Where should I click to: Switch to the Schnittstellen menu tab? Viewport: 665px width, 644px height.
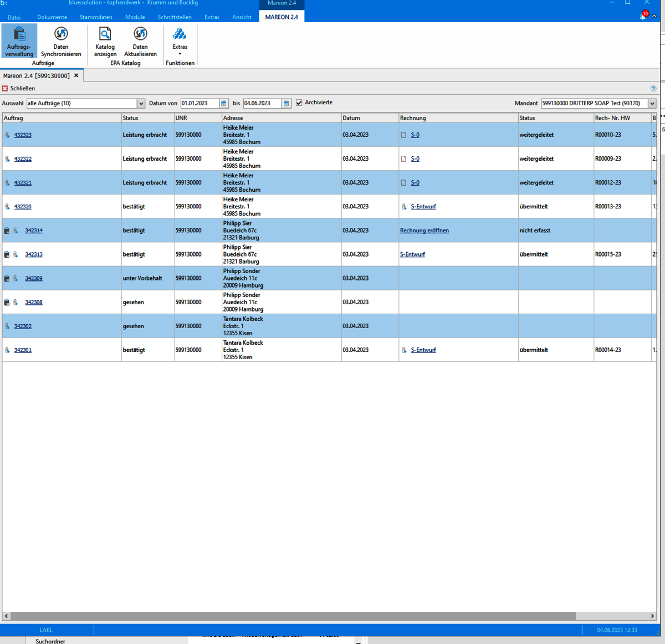[175, 17]
